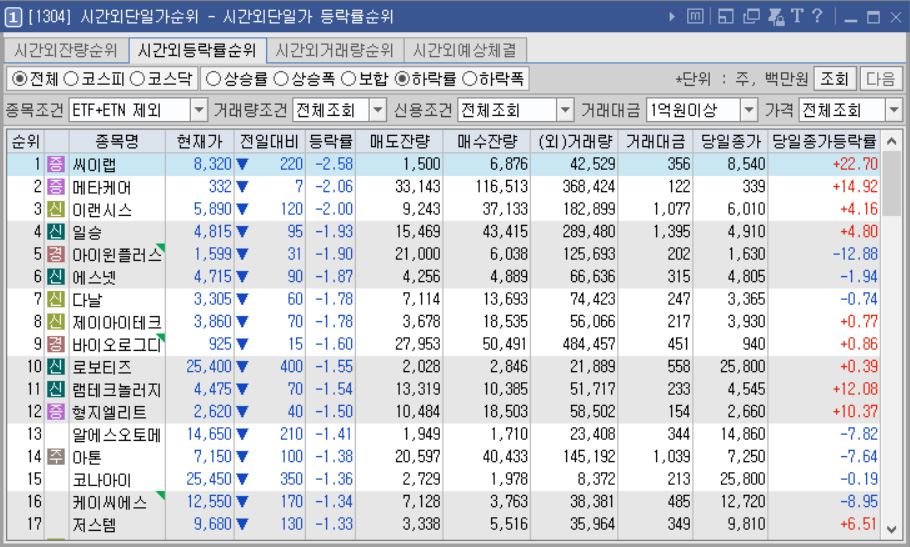The image size is (910, 547).
Task: Switch to the 시간외잔량순위 tab
Action: coord(66,50)
